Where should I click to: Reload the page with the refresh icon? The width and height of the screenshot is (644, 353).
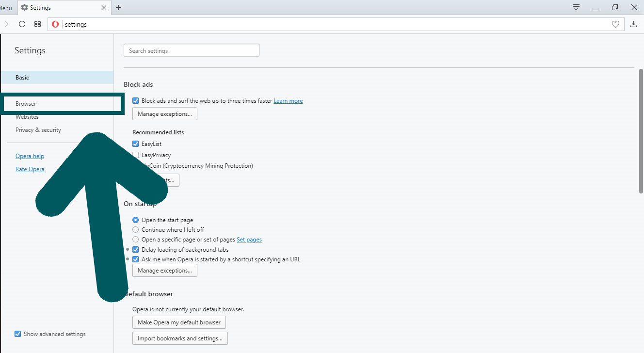22,24
